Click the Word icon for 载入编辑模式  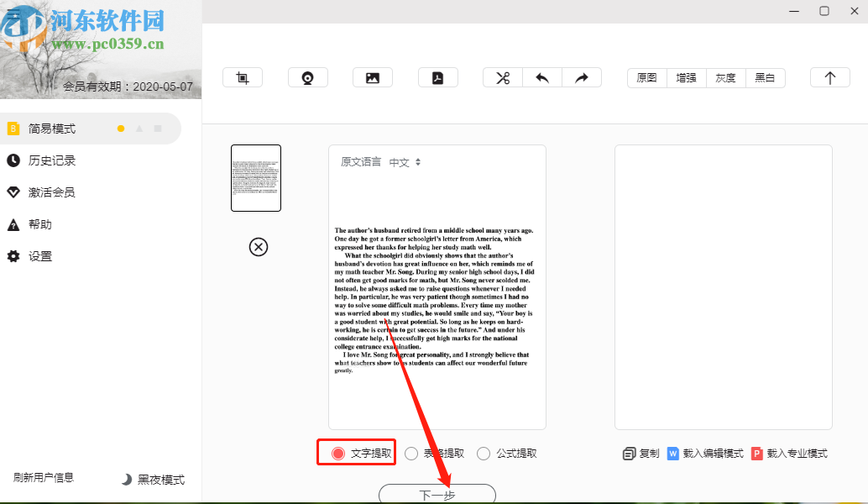click(x=672, y=454)
